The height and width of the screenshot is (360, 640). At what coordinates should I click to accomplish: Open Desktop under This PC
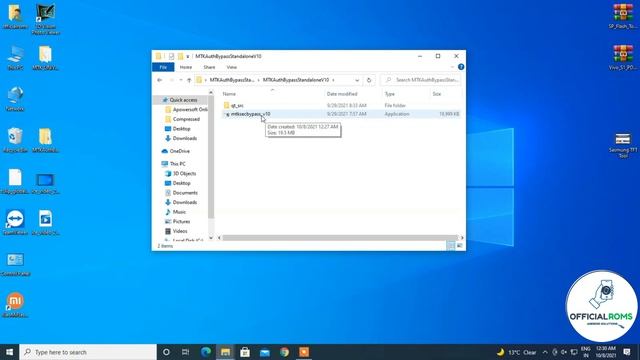pyautogui.click(x=178, y=183)
